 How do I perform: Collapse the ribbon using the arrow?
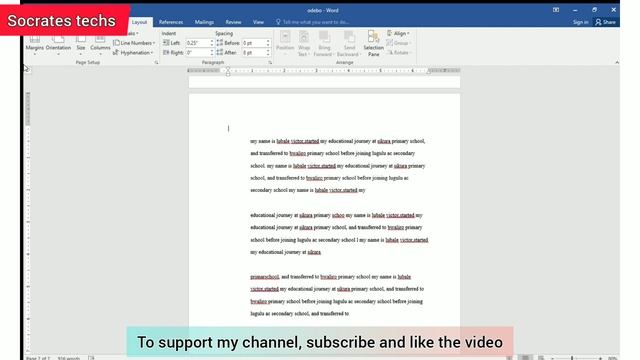pos(617,62)
